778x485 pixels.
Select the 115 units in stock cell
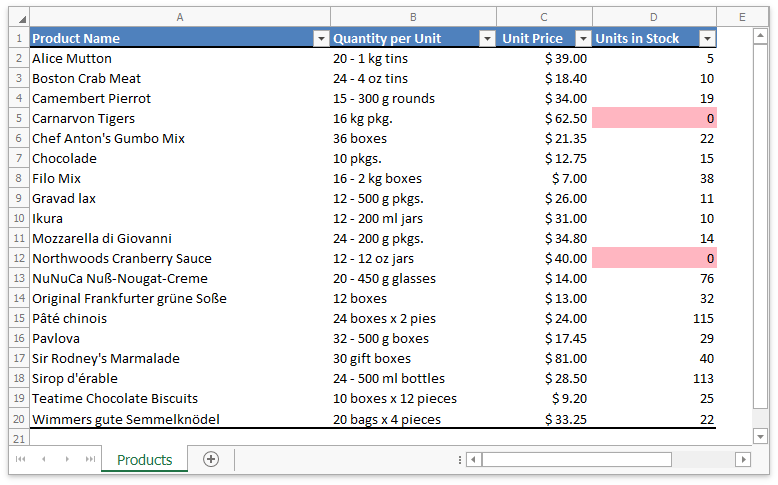654,318
